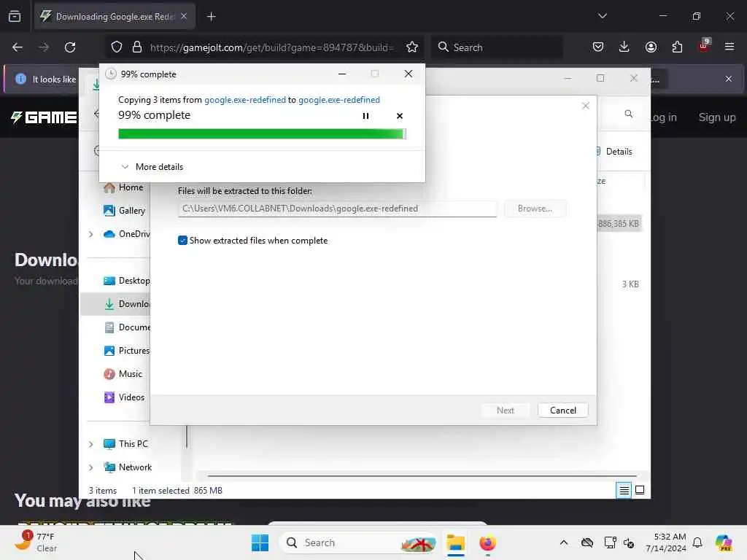Open the Firefox extensions icon
747x560 pixels.
[677, 47]
